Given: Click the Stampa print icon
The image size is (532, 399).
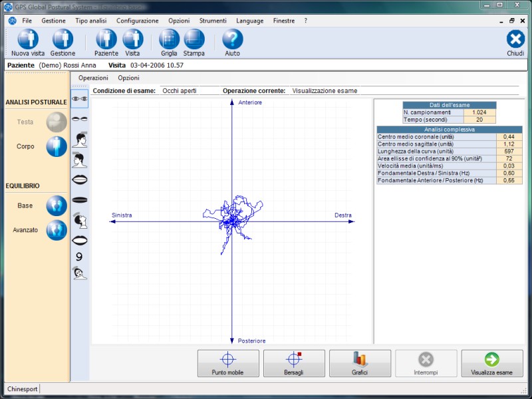Looking at the screenshot, I should (x=194, y=40).
